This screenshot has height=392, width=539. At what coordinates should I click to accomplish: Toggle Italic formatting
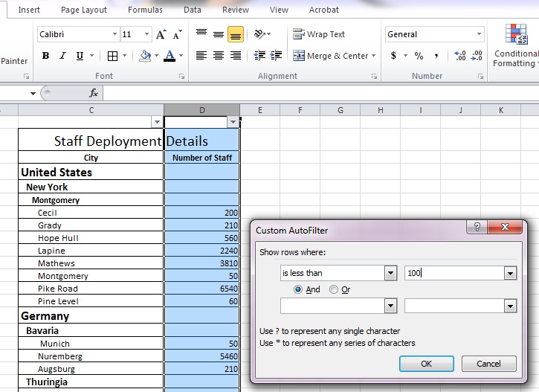[62, 56]
